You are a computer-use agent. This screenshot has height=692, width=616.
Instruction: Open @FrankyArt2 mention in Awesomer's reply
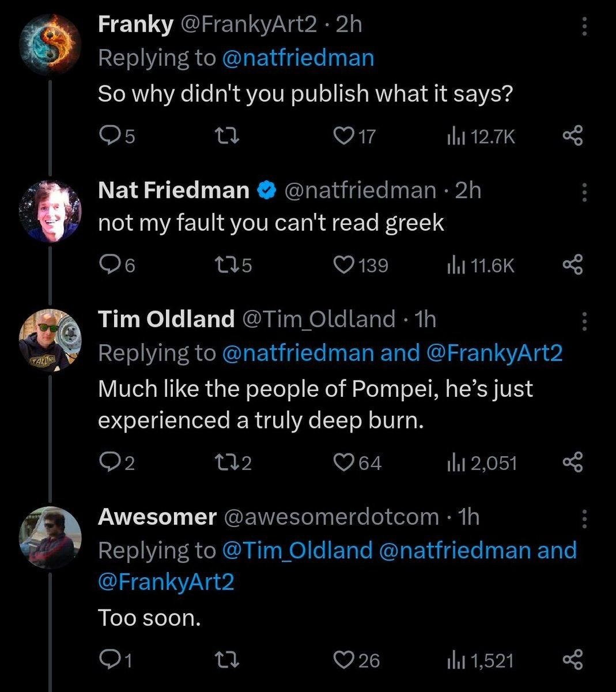point(167,581)
